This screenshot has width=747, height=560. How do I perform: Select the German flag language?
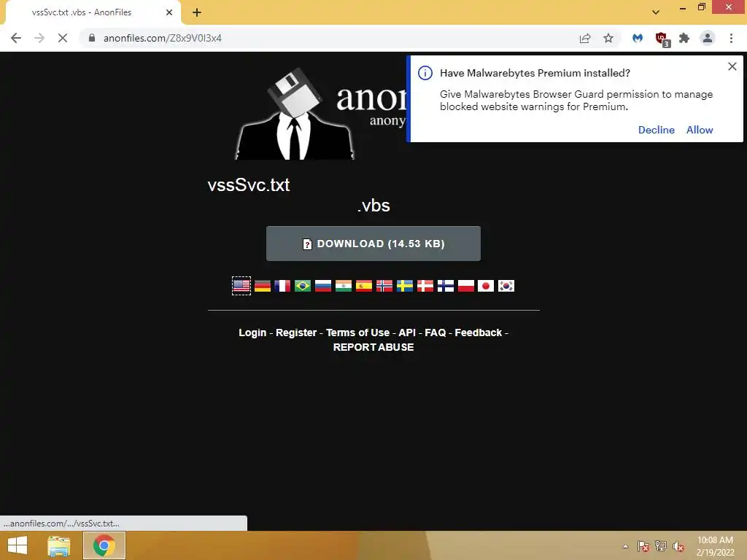point(262,286)
